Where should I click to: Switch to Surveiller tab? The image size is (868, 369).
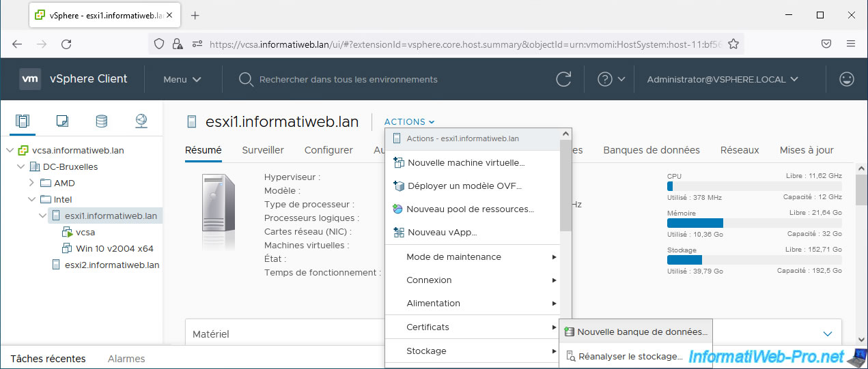pyautogui.click(x=263, y=150)
